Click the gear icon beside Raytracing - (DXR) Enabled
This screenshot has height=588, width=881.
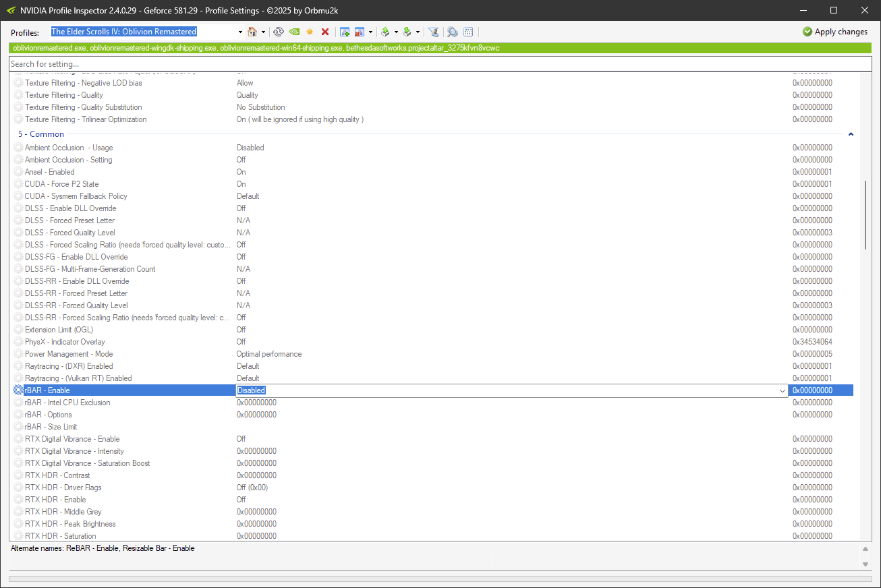point(18,366)
